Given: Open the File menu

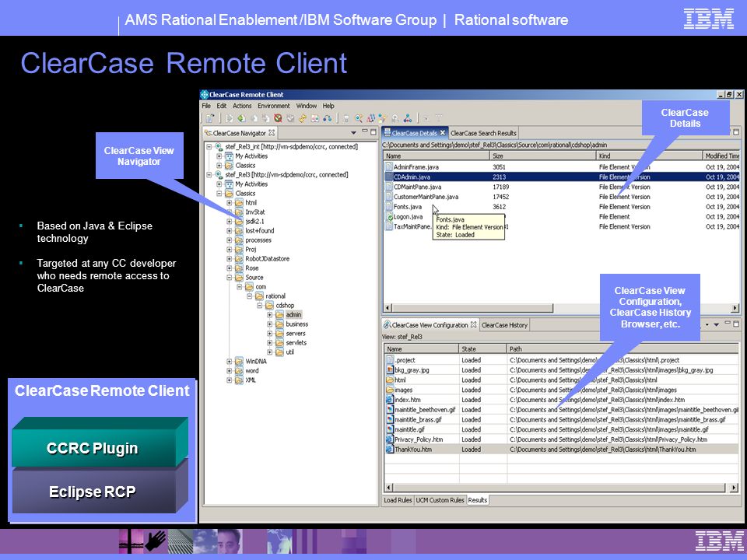Looking at the screenshot, I should 205,106.
